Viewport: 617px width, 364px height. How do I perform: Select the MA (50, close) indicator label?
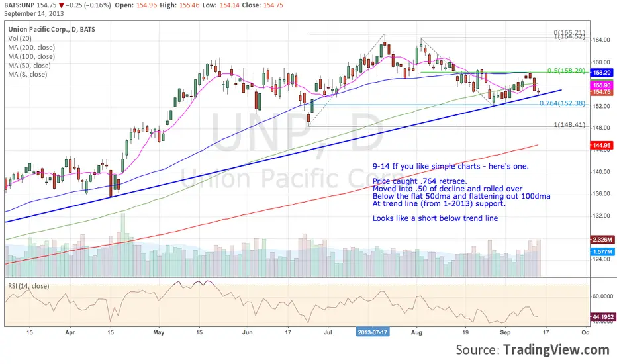(30, 66)
